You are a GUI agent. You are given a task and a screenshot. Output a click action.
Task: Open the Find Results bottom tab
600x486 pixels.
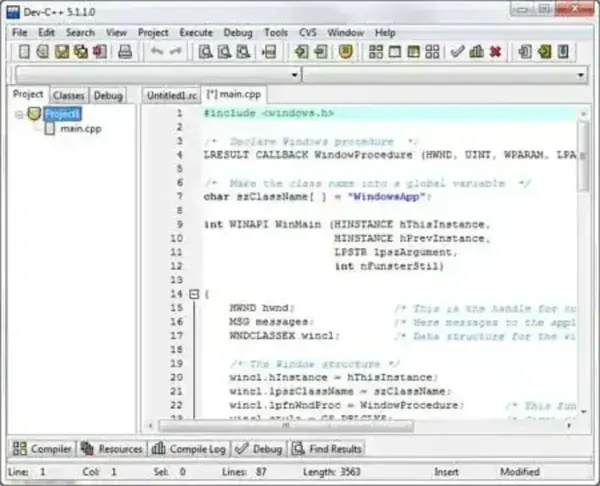pyautogui.click(x=327, y=448)
